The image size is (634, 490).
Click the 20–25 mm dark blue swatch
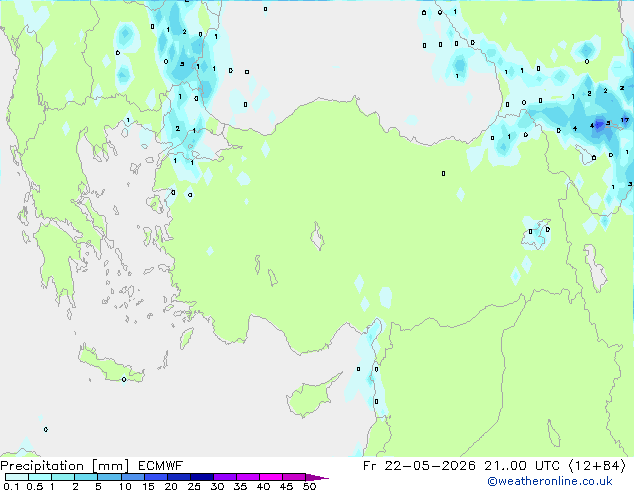point(179,477)
